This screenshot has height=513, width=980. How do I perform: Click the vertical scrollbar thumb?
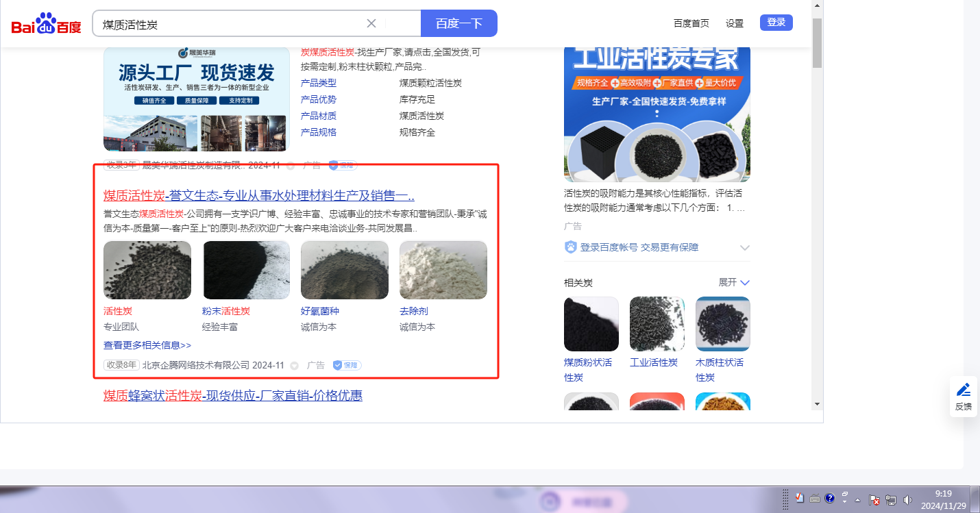coord(817,42)
